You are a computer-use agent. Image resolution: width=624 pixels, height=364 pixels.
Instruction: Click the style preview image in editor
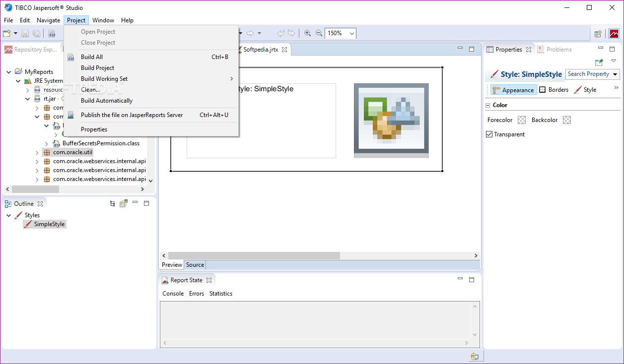pyautogui.click(x=391, y=121)
